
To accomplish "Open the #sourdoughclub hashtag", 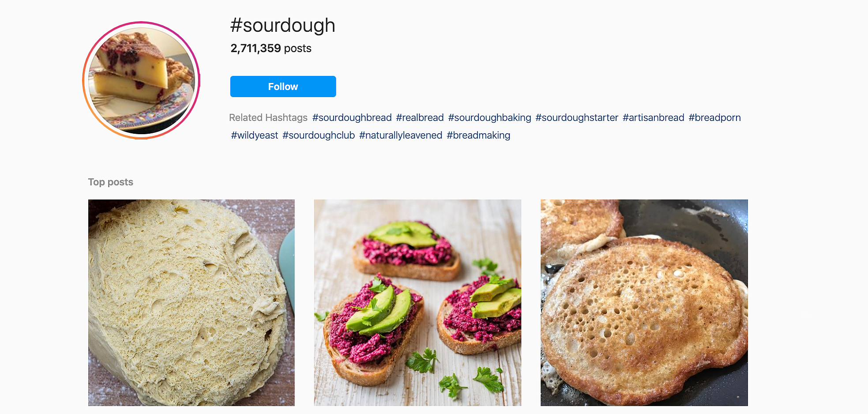I will coord(319,135).
